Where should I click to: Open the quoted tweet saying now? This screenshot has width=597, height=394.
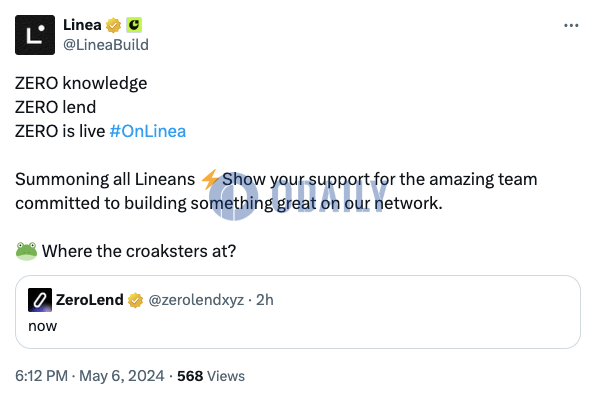click(x=298, y=312)
